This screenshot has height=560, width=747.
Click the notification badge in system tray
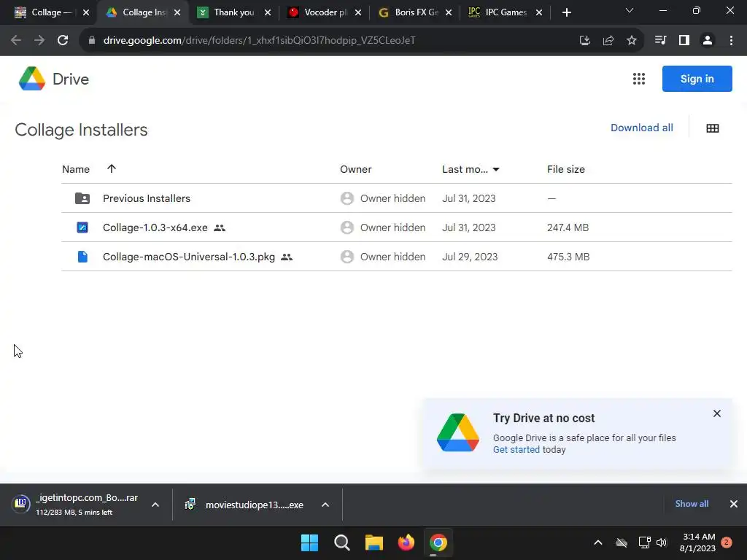727,542
